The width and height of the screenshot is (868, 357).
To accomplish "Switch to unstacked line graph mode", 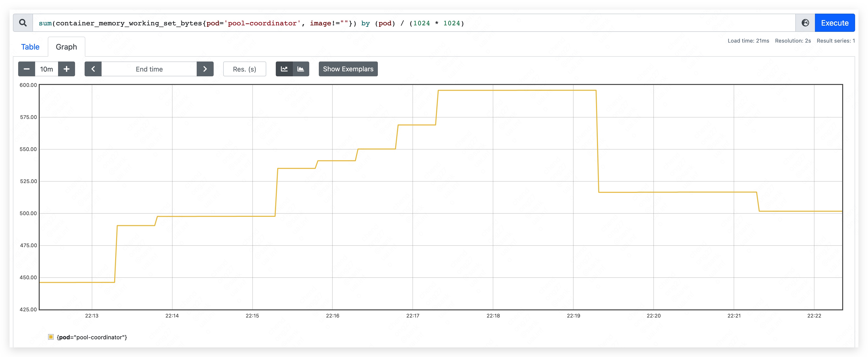I will (284, 69).
